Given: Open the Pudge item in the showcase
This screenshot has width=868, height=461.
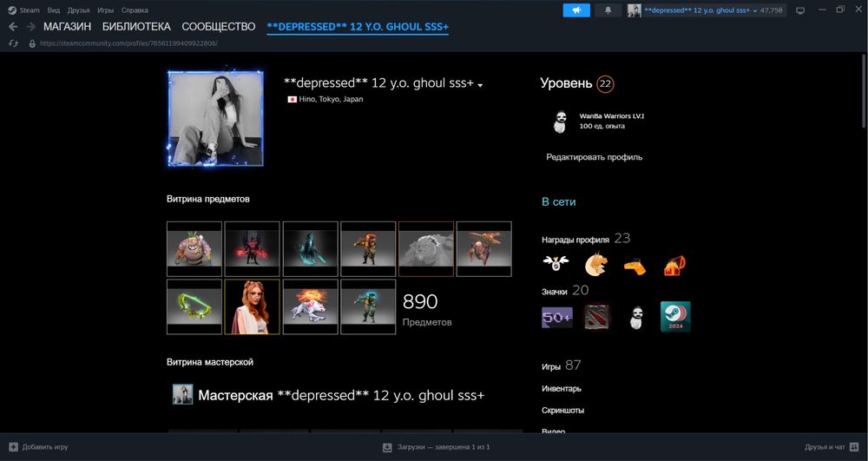Looking at the screenshot, I should (194, 249).
